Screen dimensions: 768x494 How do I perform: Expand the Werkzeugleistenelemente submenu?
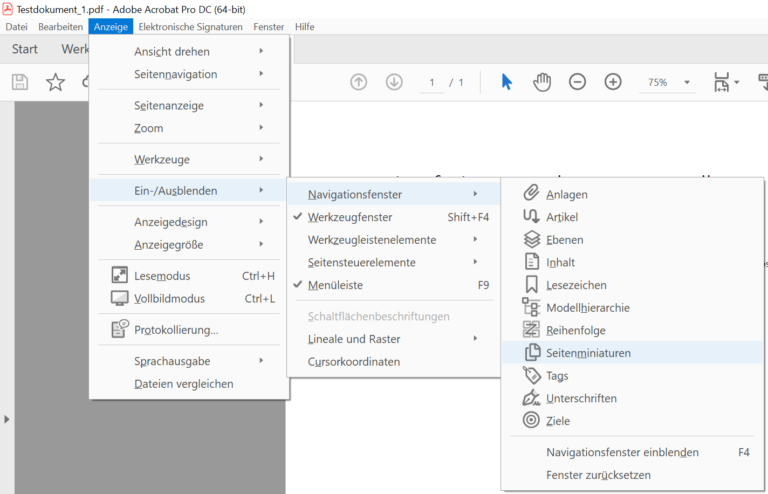[393, 239]
